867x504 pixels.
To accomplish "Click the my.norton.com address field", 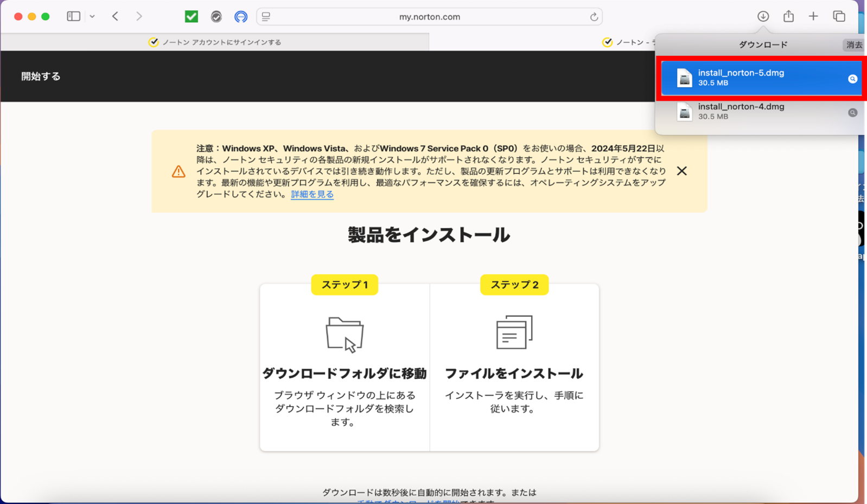I will click(429, 17).
